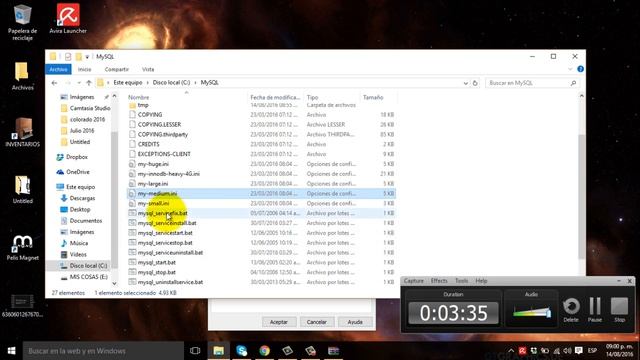This screenshot has width=640, height=360.
Task: Open Descargas in the navigation pane
Action: point(82,198)
